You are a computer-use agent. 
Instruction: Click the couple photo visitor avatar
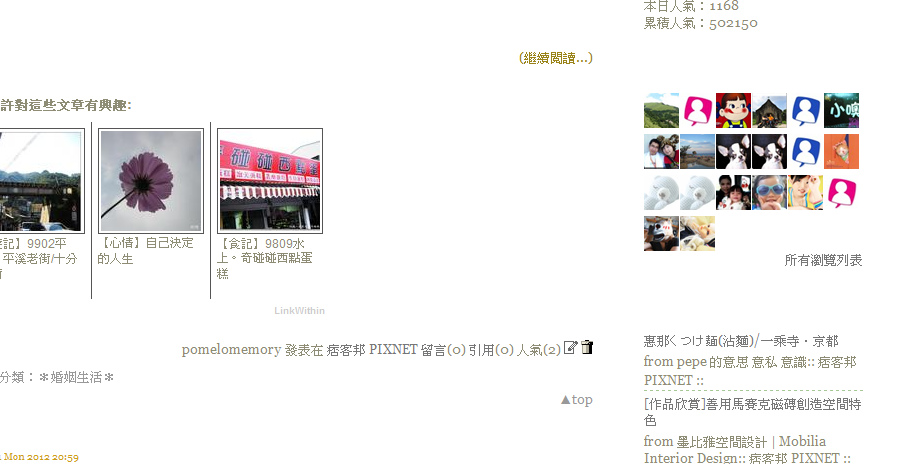point(661,152)
